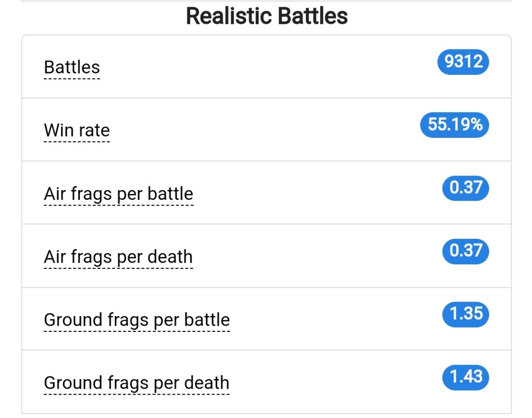
Task: Click the Air frags per battle label
Action: (x=118, y=194)
